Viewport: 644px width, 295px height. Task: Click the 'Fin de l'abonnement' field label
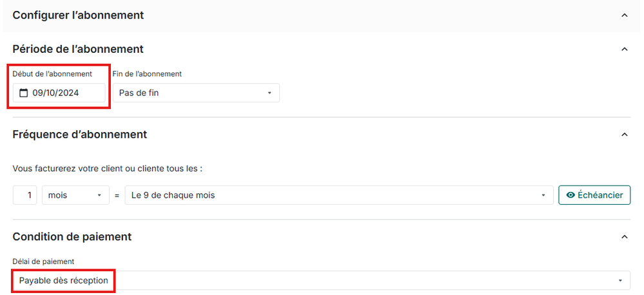click(147, 73)
